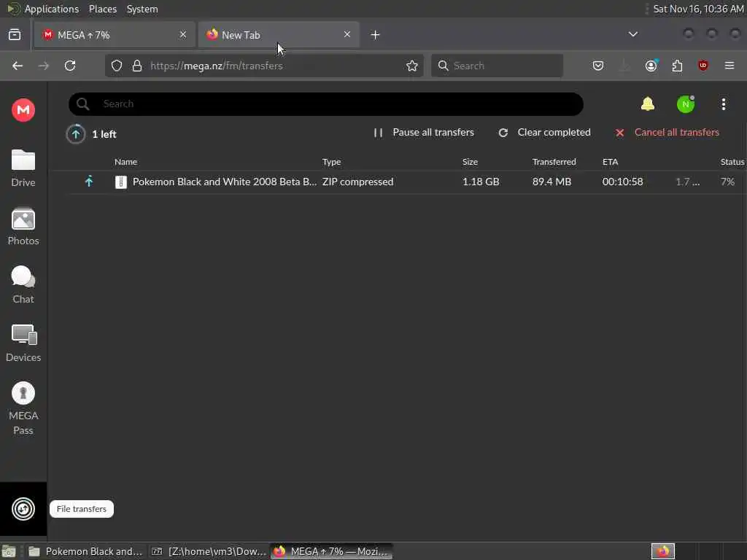The height and width of the screenshot is (560, 747).
Task: Close the New Tab tab
Action: [347, 34]
